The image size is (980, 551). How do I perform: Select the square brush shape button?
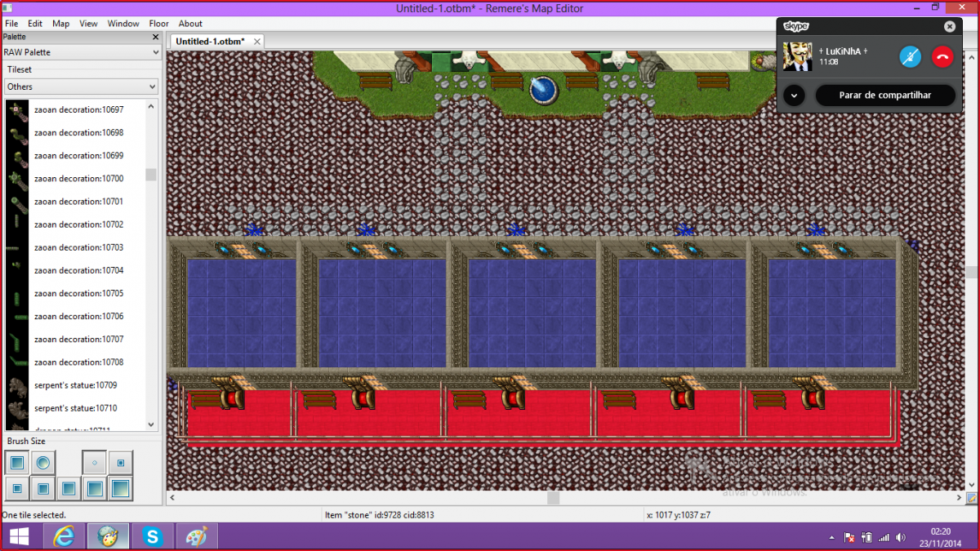(x=16, y=463)
